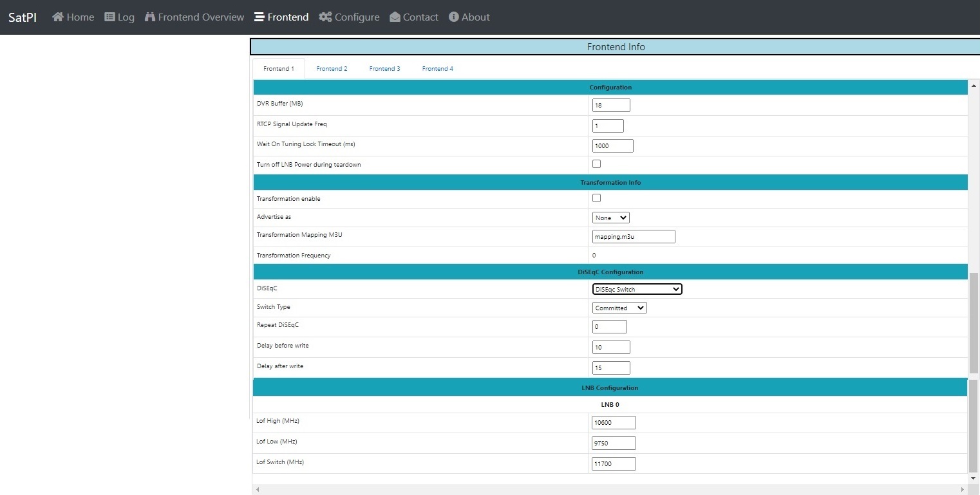Switch to the Frontend 4 tab
The height and width of the screenshot is (495, 980).
(x=438, y=68)
